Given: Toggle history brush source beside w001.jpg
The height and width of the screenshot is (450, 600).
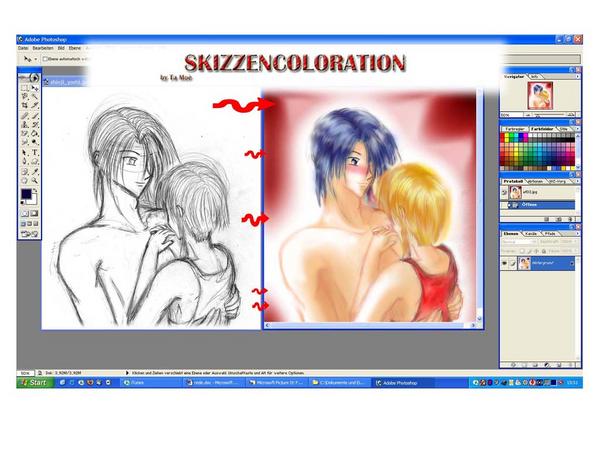Looking at the screenshot, I should [505, 192].
